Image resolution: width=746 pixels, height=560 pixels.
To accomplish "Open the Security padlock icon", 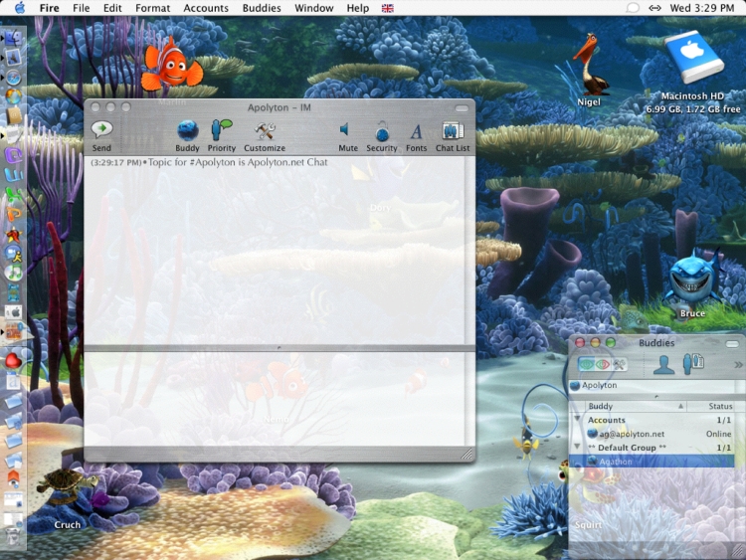I will (382, 130).
